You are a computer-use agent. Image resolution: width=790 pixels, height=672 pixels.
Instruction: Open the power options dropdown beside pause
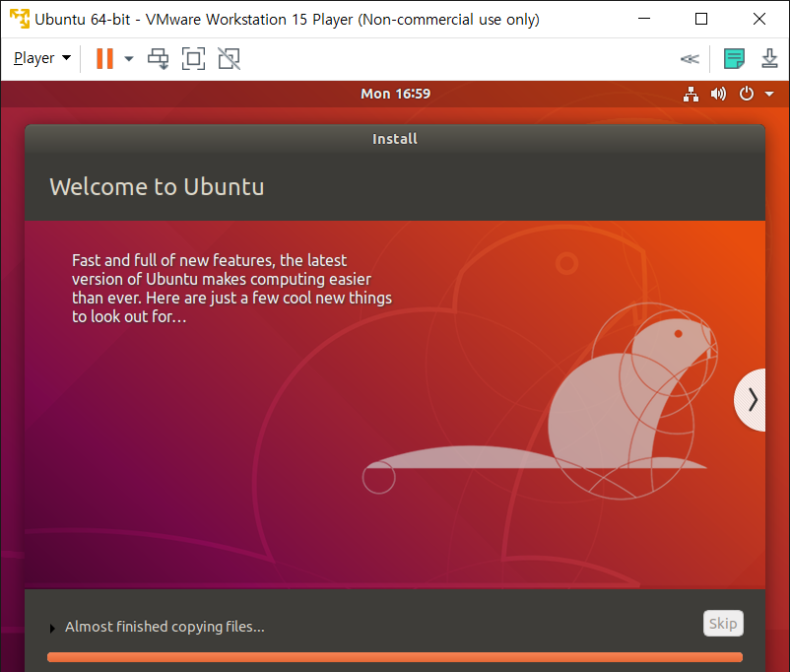tap(129, 58)
